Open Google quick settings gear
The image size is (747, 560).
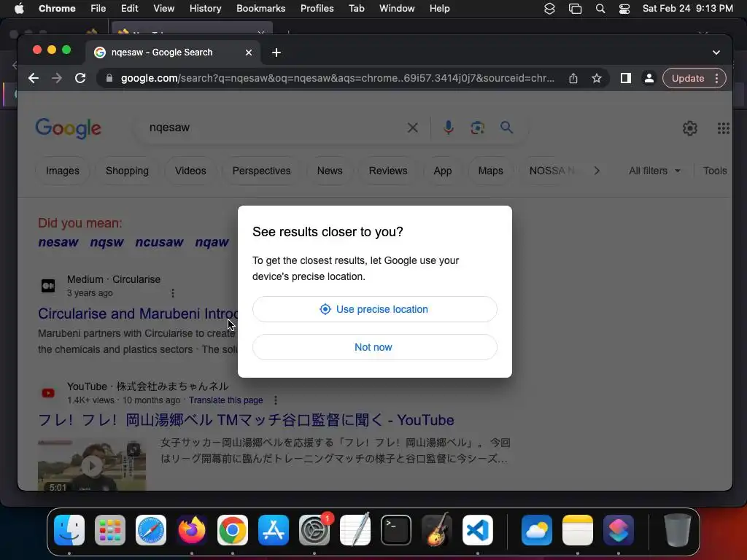[x=690, y=128]
